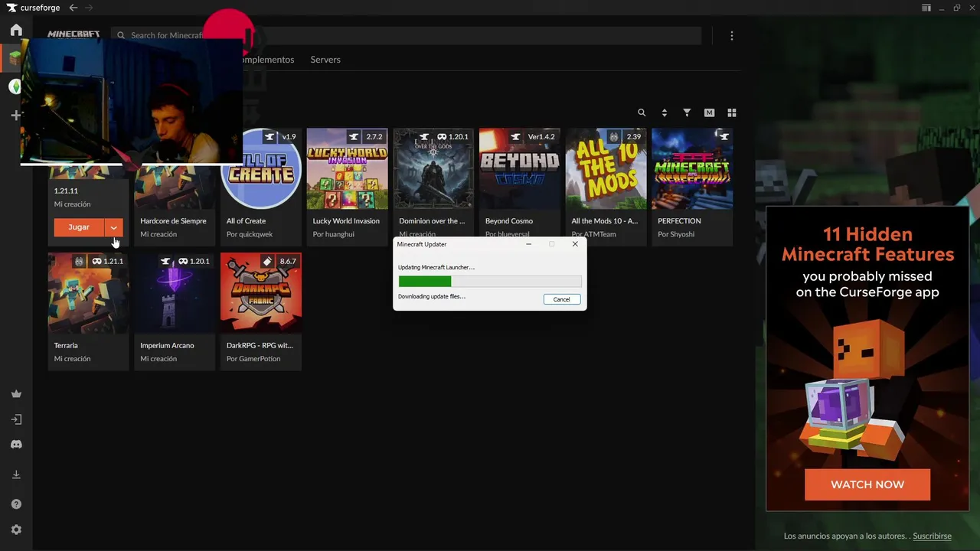Click the 2.39 badge on All the Mods

tap(634, 137)
